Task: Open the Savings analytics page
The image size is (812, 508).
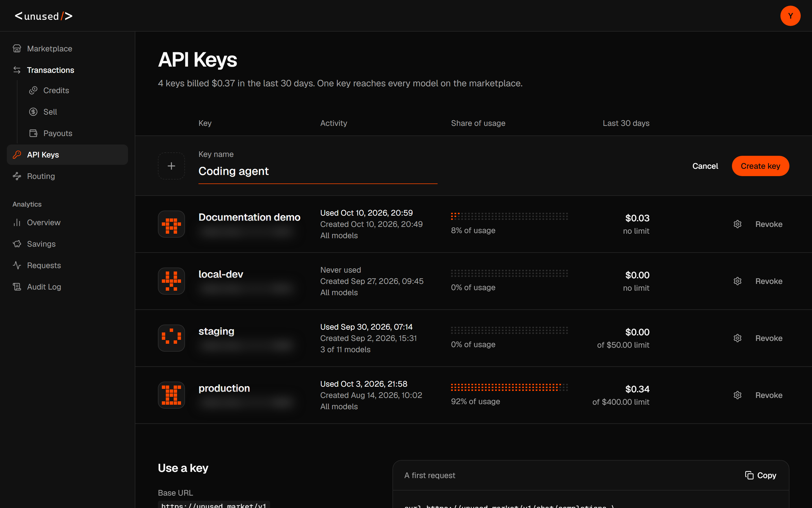Action: click(x=67, y=244)
